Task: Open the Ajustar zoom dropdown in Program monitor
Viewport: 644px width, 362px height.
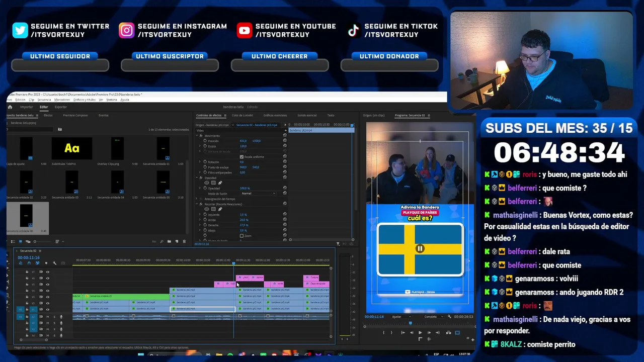Action: [x=401, y=317]
